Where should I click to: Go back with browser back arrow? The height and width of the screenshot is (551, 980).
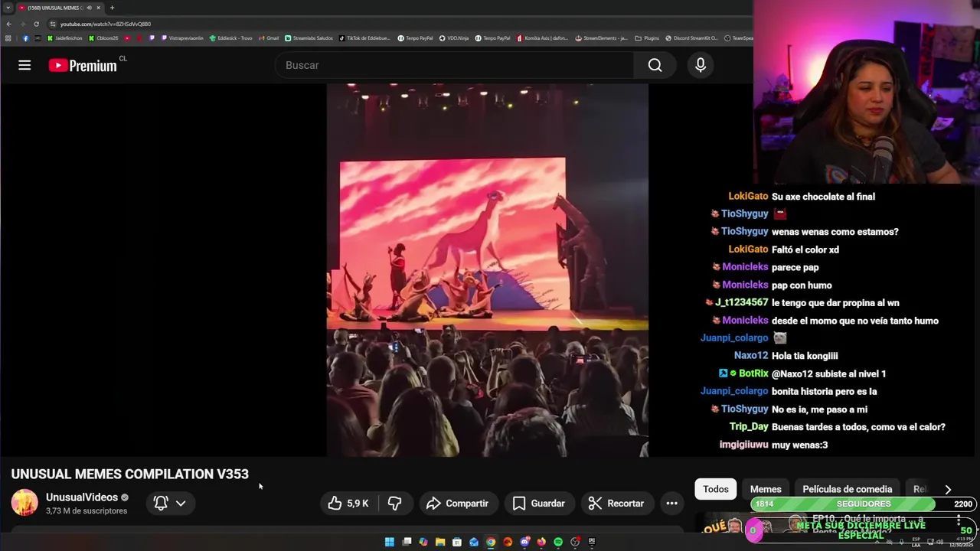click(x=9, y=24)
